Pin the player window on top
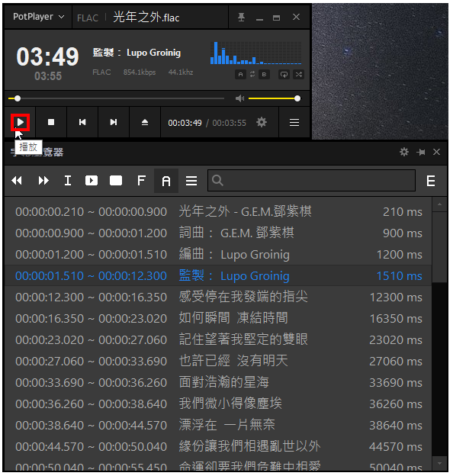Screen dimensions: 453x476 [x=241, y=17]
